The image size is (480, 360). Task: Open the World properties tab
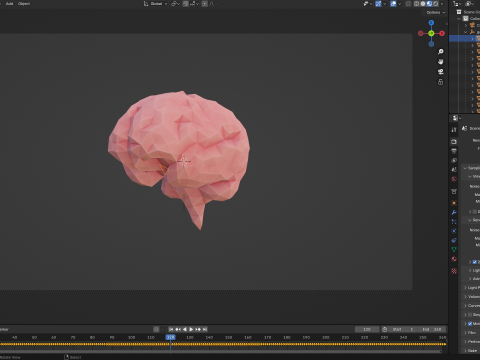pos(454,179)
